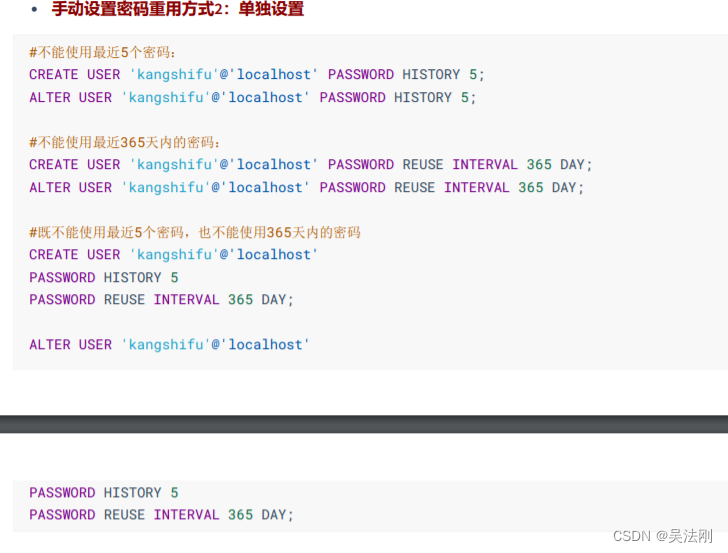The height and width of the screenshot is (553, 728).
Task: Click 'PASSWORD HISTORY 5' in the bottom code block
Action: (x=104, y=493)
